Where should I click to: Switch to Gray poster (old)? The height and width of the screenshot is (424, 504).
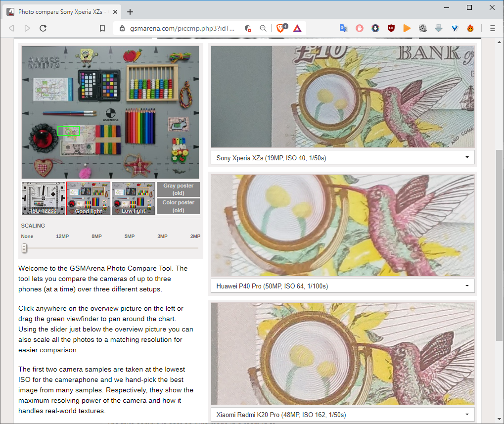click(x=178, y=189)
